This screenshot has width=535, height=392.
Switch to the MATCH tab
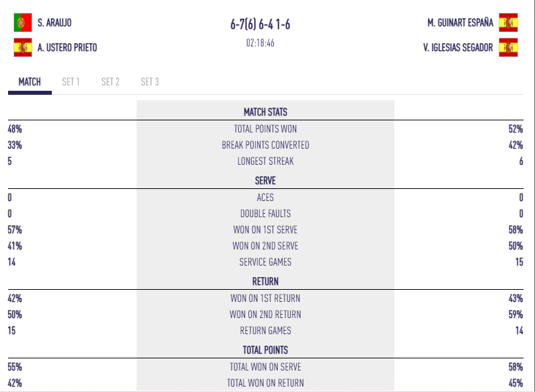click(30, 82)
